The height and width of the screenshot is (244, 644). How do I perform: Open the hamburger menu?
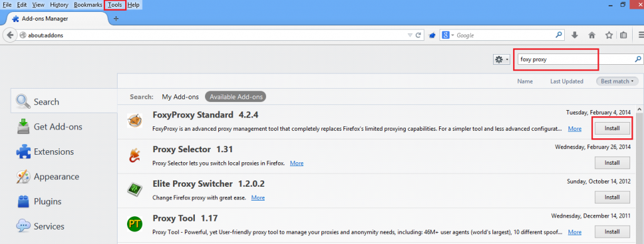[640, 35]
